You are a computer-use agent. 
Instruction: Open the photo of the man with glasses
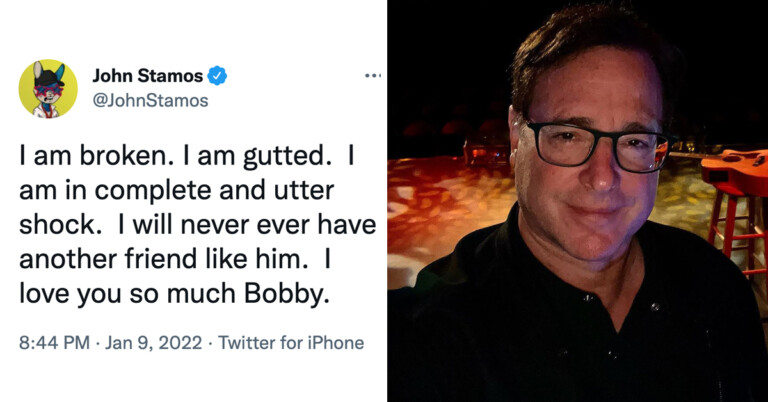(x=577, y=200)
